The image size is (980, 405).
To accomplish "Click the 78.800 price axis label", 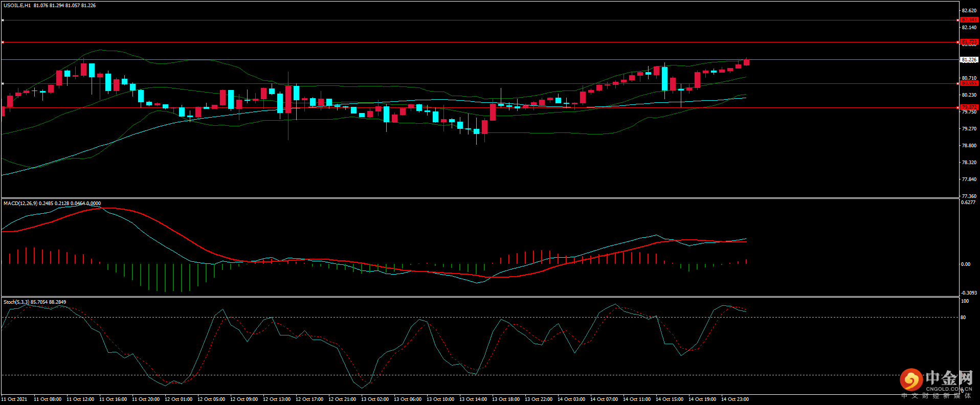I will click(x=969, y=146).
